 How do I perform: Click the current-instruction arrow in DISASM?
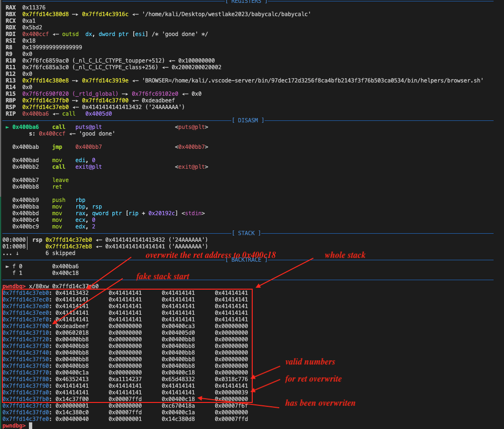(x=7, y=128)
